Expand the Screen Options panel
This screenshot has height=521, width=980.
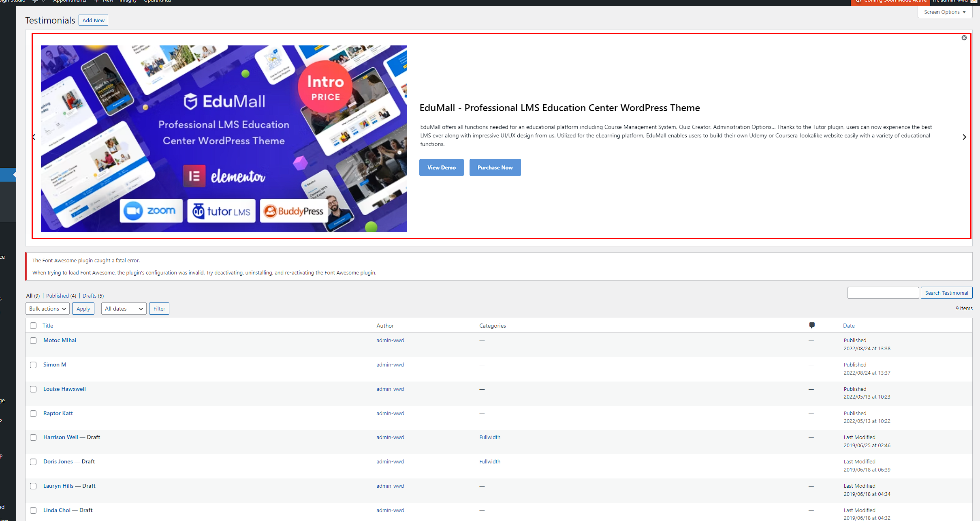(x=945, y=12)
